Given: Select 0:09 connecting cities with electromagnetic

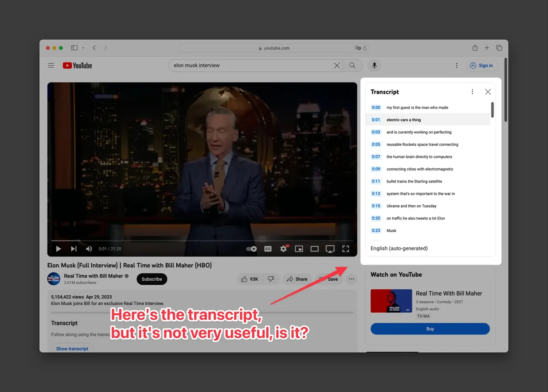Looking at the screenshot, I should tap(428, 169).
